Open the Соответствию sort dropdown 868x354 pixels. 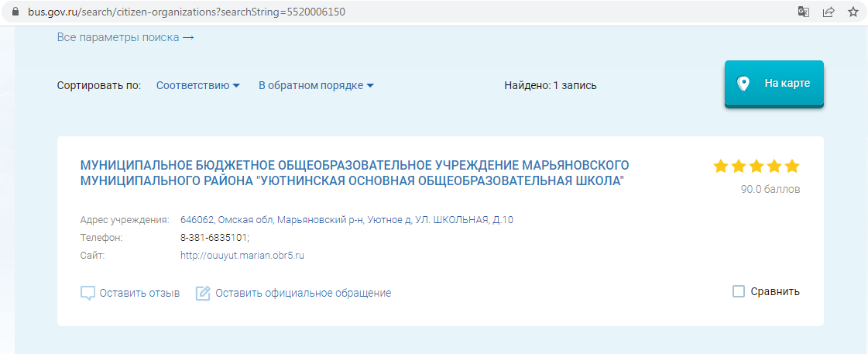pyautogui.click(x=198, y=85)
